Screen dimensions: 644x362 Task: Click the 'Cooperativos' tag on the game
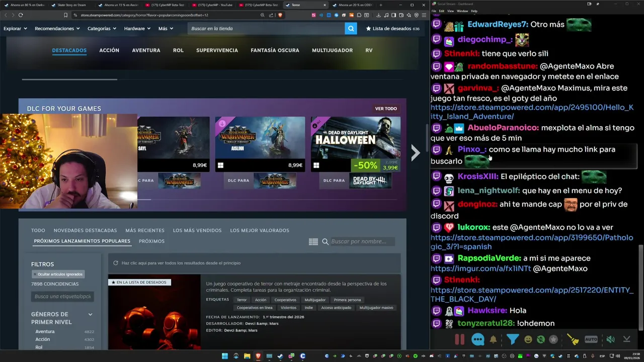point(285,300)
